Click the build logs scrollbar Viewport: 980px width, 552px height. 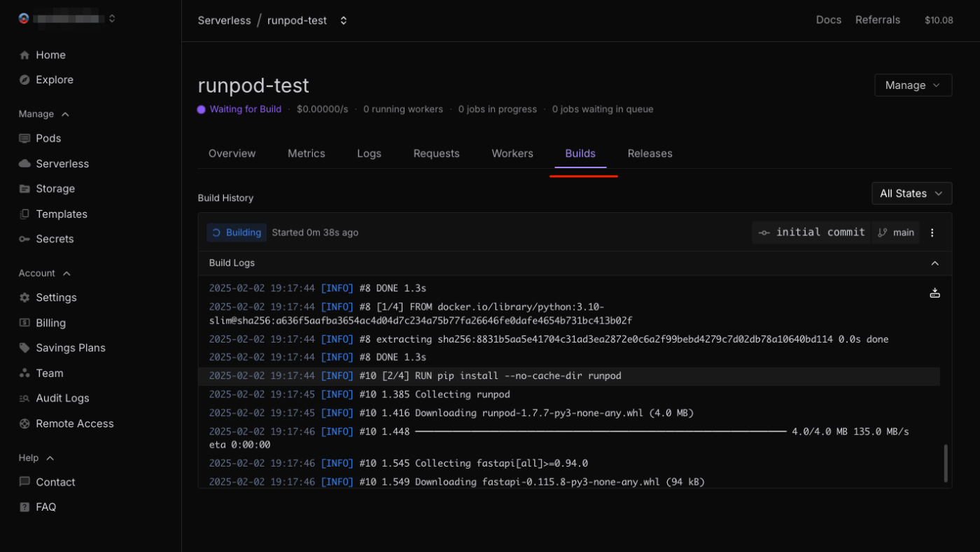pos(946,463)
